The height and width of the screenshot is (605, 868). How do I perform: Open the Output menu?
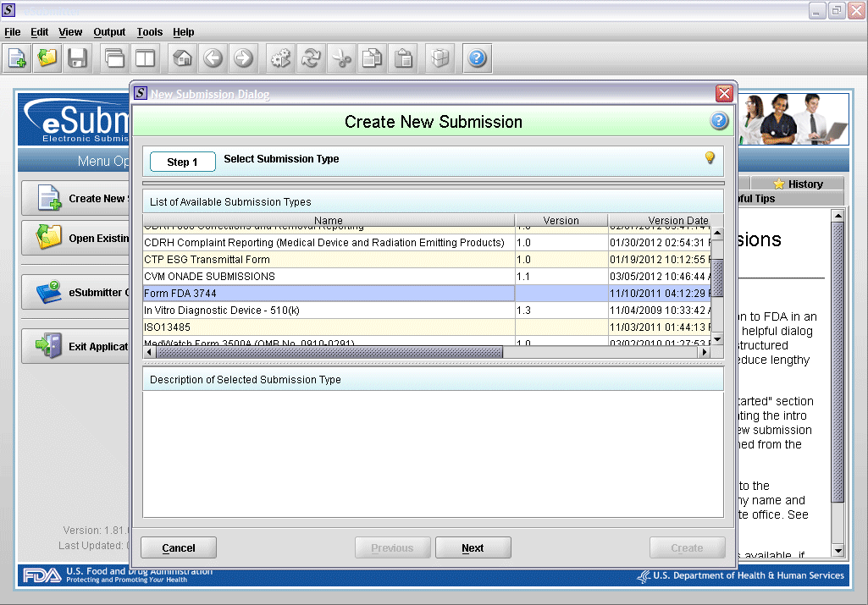coord(109,32)
